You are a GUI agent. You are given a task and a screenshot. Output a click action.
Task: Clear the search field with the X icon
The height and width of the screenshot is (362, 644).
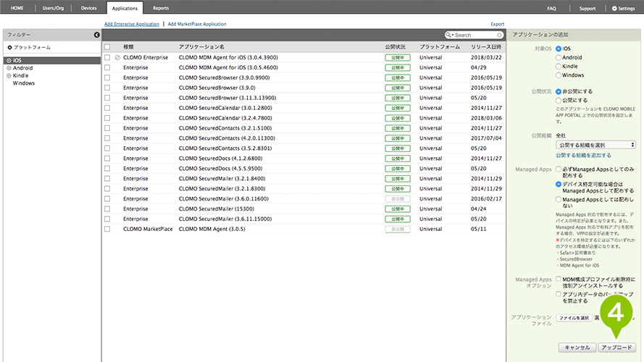[499, 35]
